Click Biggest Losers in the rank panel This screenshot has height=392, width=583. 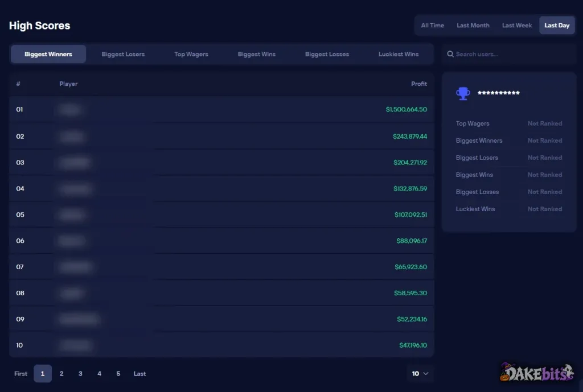(477, 158)
